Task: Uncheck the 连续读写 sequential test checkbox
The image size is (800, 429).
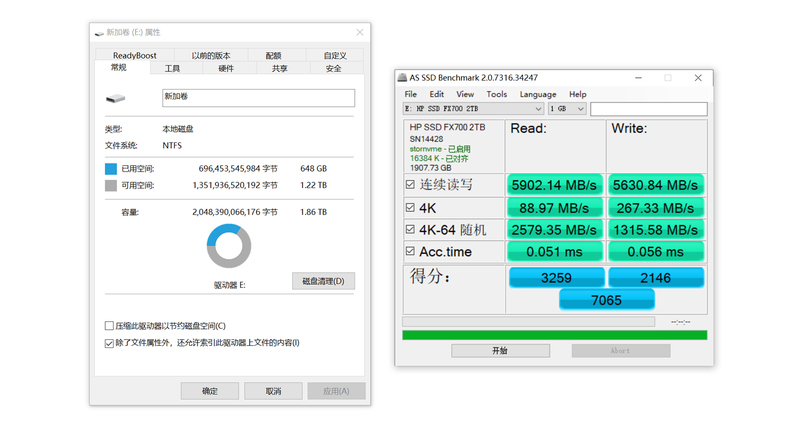Action: coord(410,184)
